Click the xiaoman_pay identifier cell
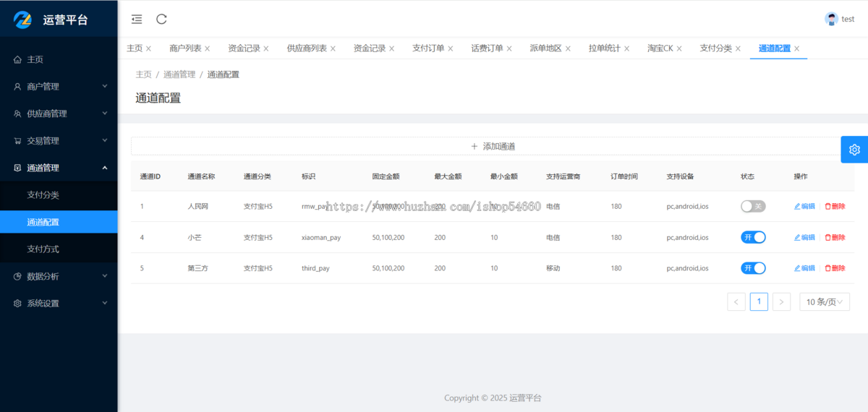This screenshot has height=412, width=868. (321, 237)
